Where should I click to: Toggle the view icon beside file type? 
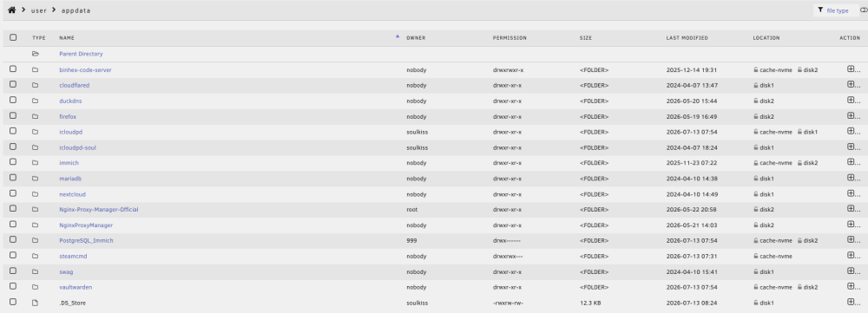[865, 10]
